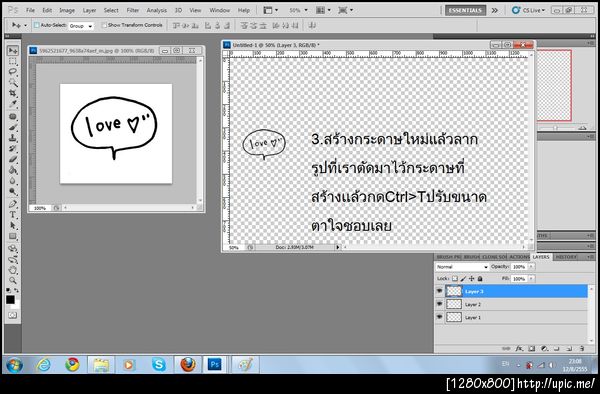
Task: Select the Paint Bucket tool
Action: (13, 170)
